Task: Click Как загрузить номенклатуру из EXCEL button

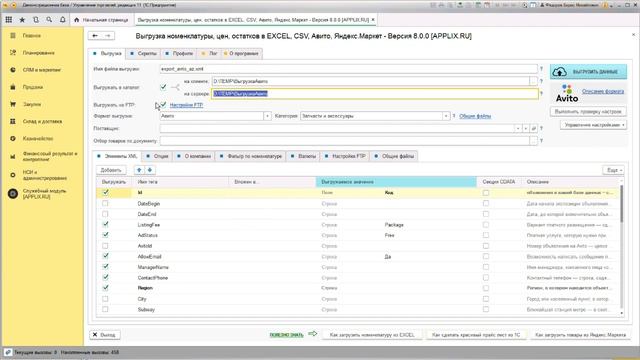Action: (x=372, y=335)
